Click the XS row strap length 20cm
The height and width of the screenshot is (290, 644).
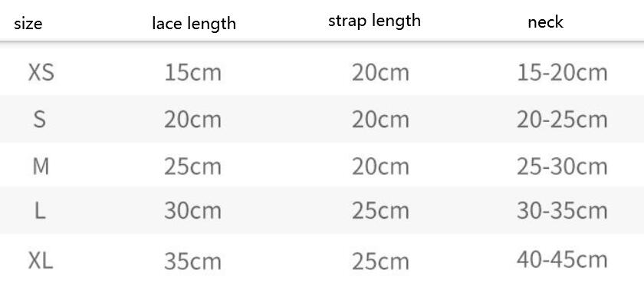380,73
